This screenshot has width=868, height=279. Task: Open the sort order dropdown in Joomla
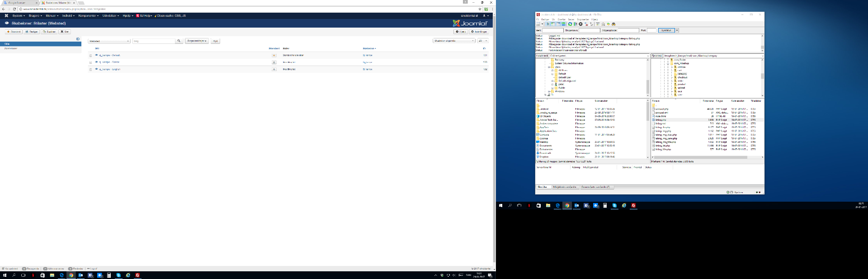click(x=454, y=41)
